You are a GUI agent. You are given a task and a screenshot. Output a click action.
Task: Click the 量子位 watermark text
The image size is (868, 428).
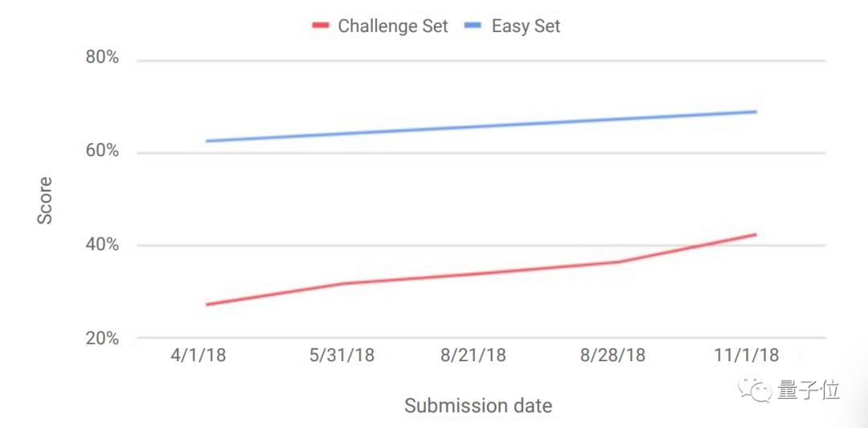pyautogui.click(x=809, y=391)
